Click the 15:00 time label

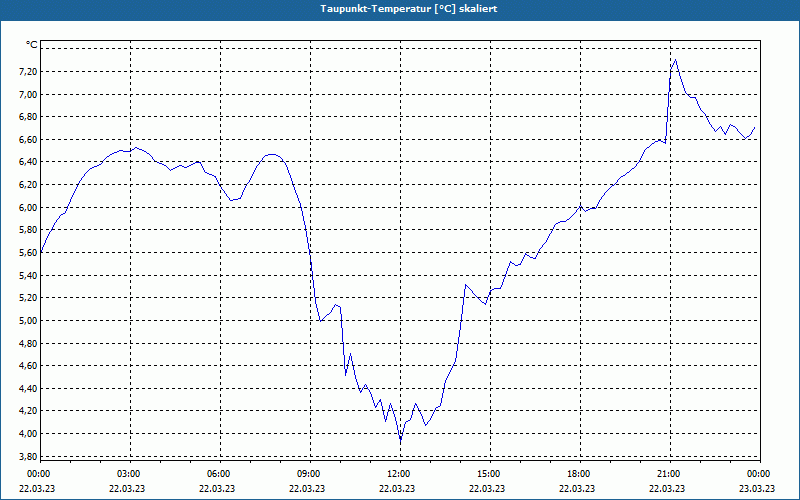(490, 474)
